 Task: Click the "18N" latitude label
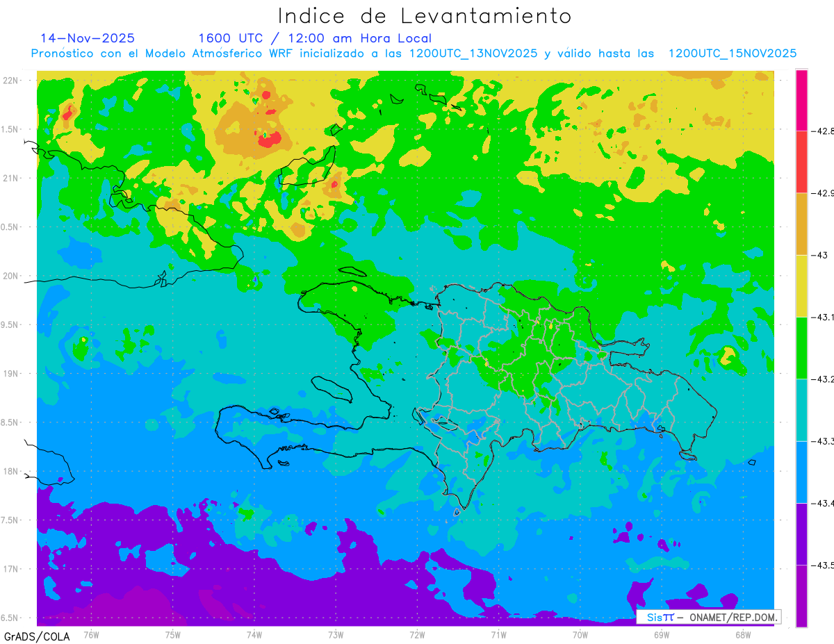11,471
